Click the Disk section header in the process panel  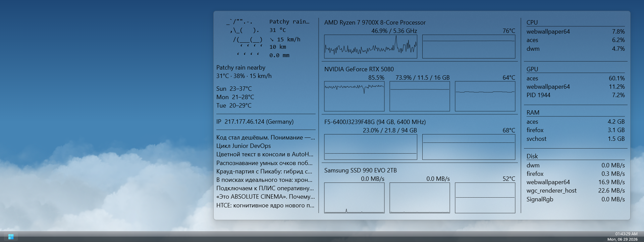532,156
